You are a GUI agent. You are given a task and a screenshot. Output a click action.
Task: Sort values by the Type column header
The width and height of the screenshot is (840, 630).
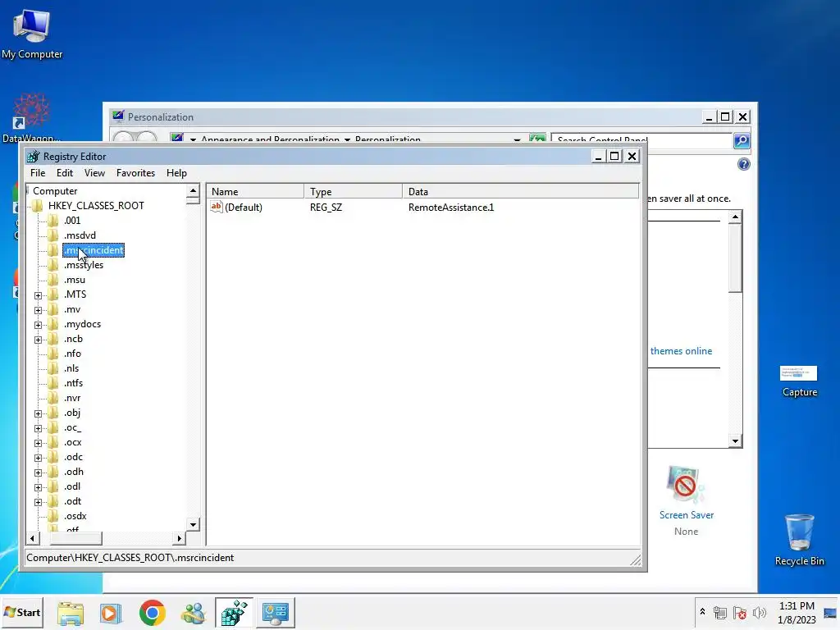point(354,191)
